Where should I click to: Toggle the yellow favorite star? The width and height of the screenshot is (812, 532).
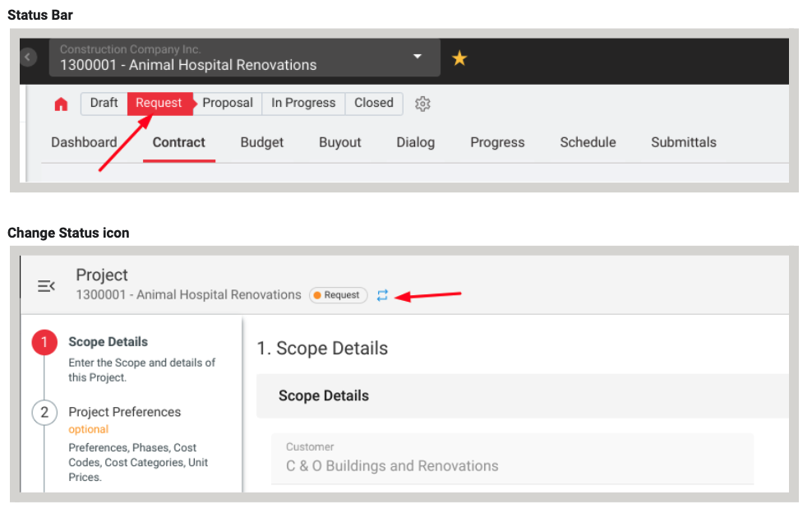(459, 58)
